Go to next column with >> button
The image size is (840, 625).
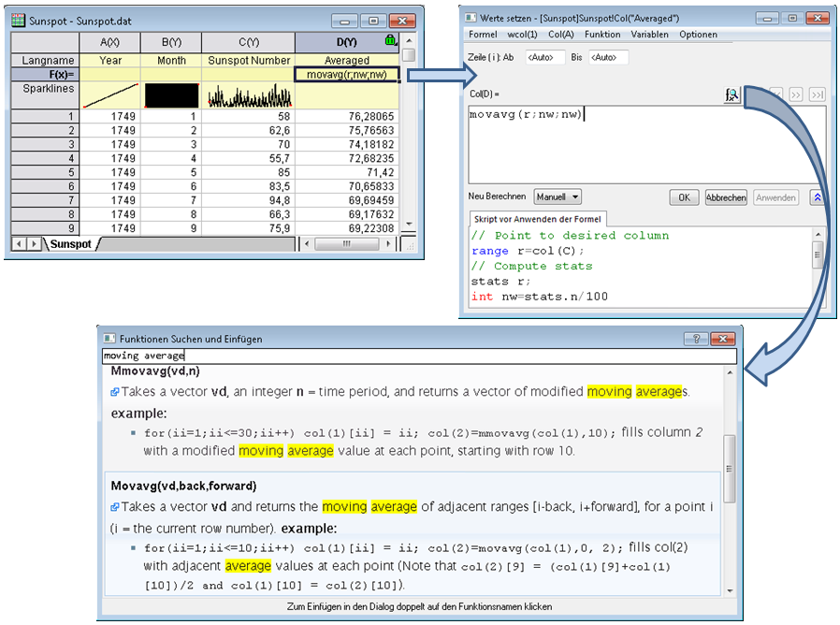[x=796, y=94]
